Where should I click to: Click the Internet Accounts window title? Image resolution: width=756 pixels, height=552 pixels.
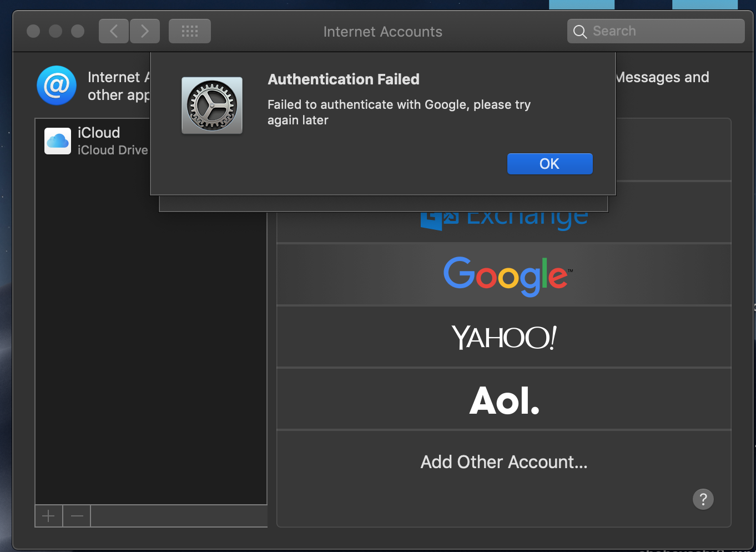(383, 32)
